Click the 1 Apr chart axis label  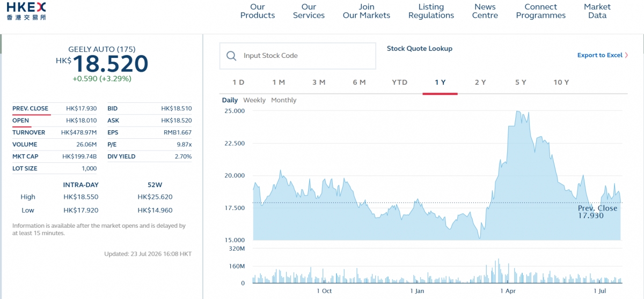508,291
